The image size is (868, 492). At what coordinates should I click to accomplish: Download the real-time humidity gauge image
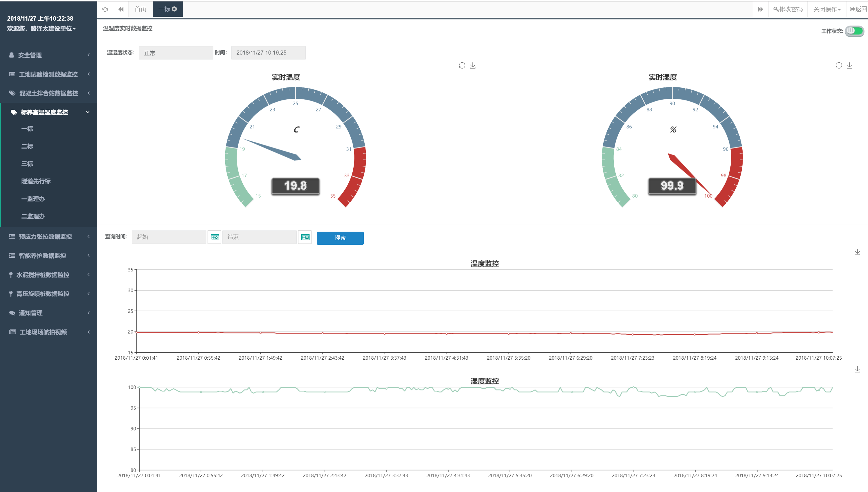(849, 66)
